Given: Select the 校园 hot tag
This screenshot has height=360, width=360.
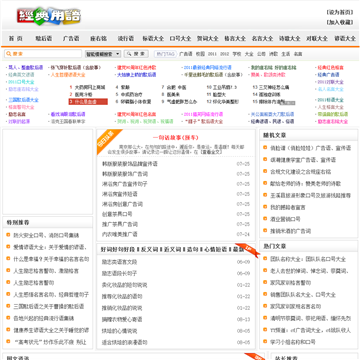Looking at the screenshot, I should (x=200, y=54).
